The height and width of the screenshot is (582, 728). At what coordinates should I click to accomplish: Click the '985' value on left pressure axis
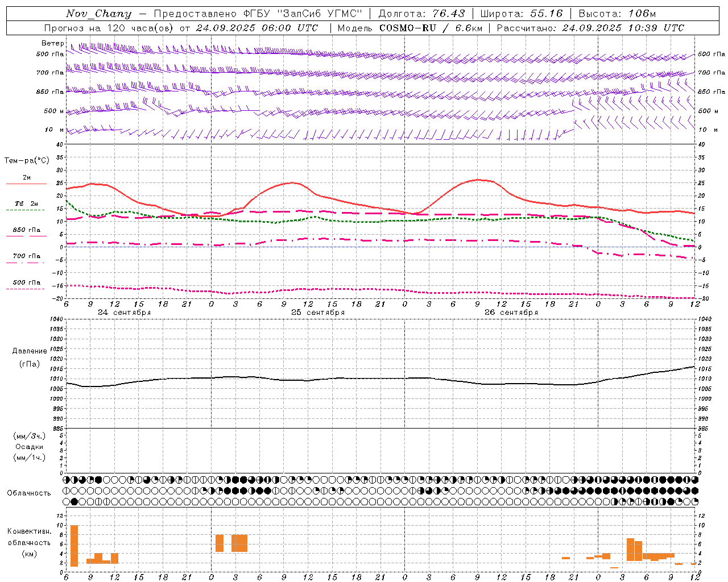57,429
